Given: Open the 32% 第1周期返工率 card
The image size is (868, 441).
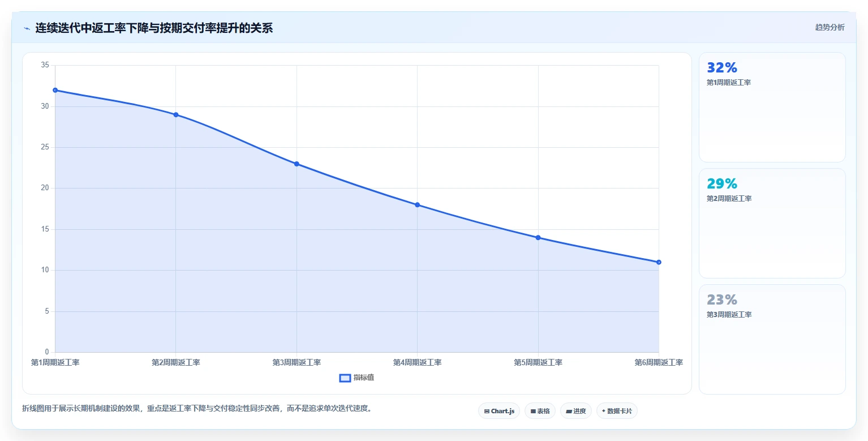Looking at the screenshot, I should 772,108.
